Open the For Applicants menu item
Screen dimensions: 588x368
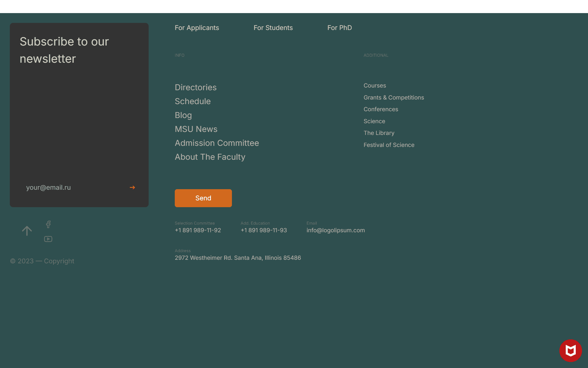(x=197, y=28)
